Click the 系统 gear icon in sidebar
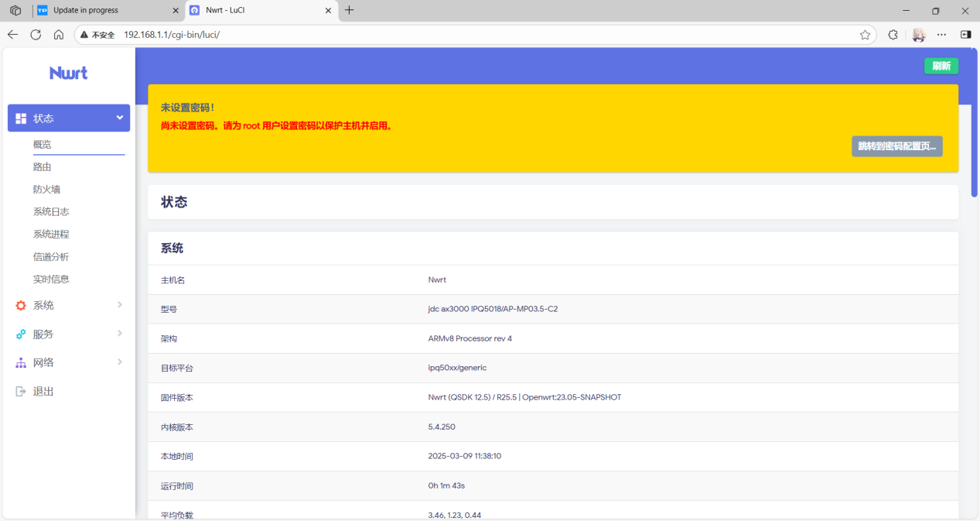 point(21,306)
